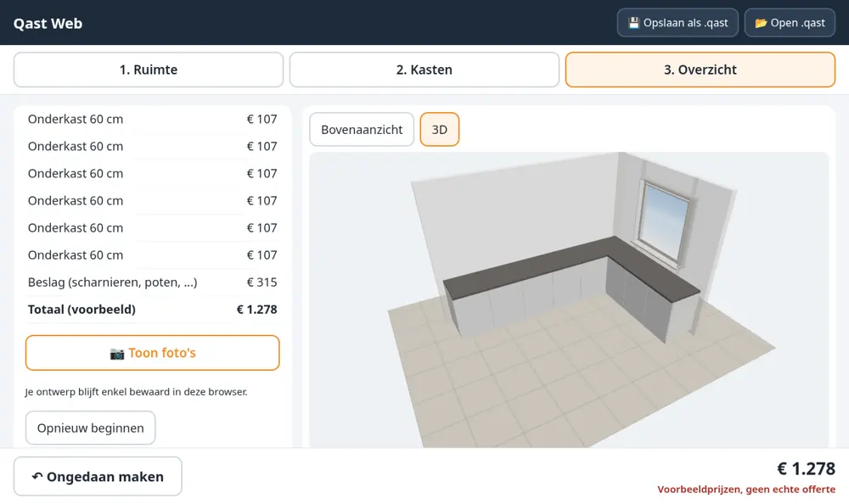
Task: Open the 1. Ruimte step tab
Action: (149, 70)
